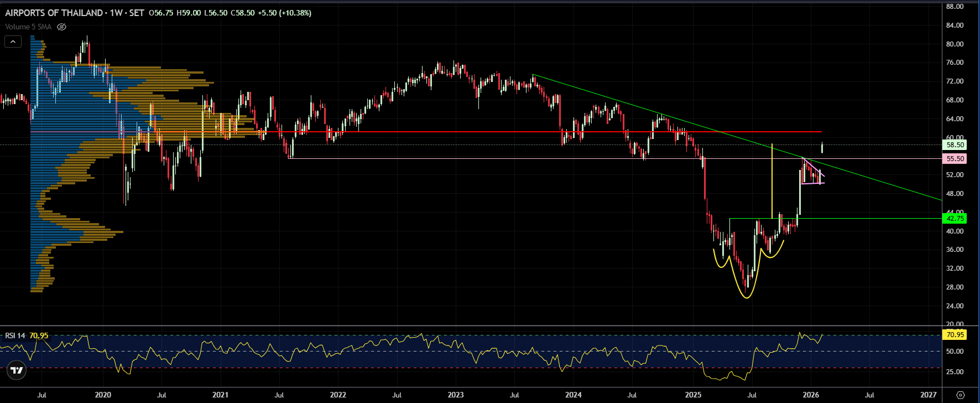The width and height of the screenshot is (980, 403).
Task: Click the TradingView logo
Action: tap(17, 370)
